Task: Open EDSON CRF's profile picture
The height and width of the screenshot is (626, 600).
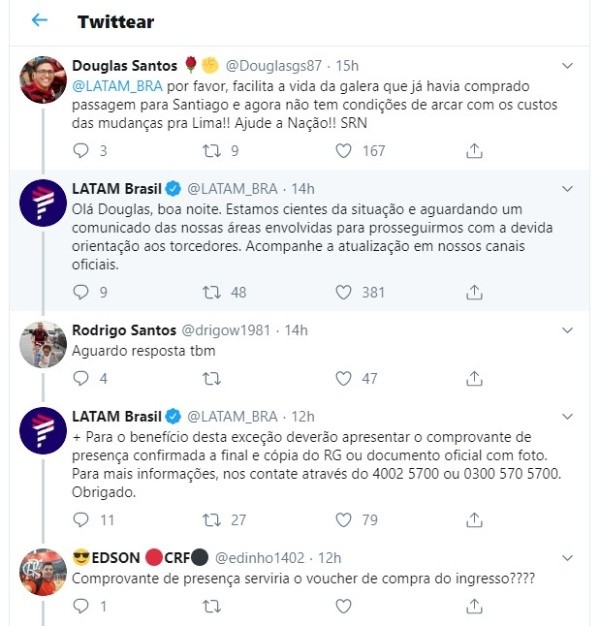Action: [x=44, y=572]
